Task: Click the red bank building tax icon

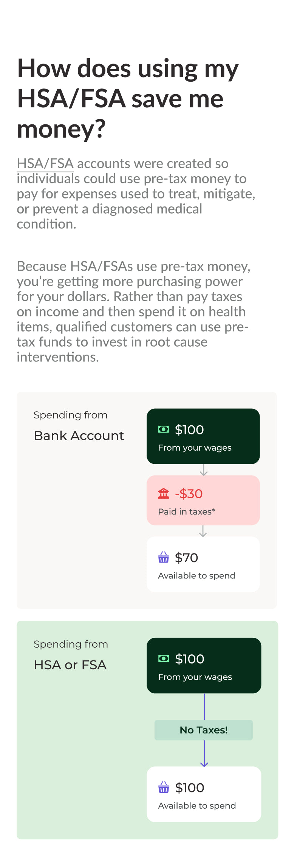Action: 164,493
